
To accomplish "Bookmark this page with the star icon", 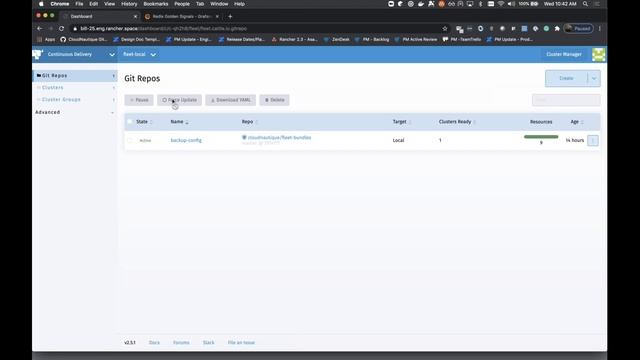I will click(x=445, y=29).
